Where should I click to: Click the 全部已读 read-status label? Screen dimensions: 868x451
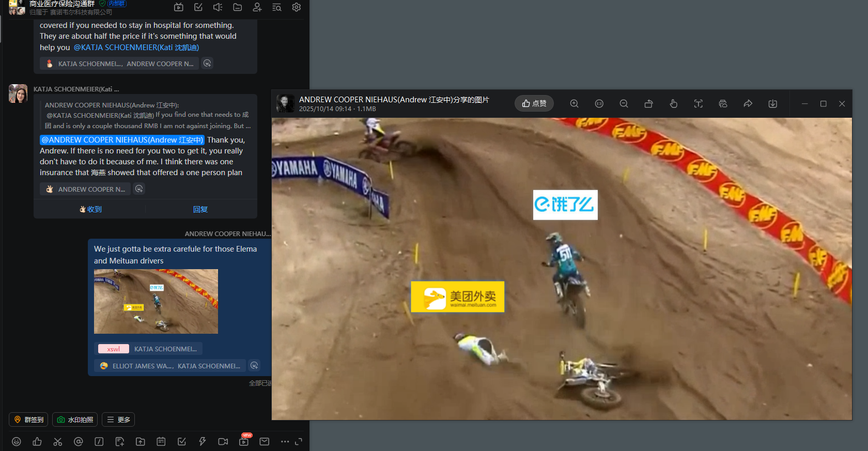click(260, 383)
